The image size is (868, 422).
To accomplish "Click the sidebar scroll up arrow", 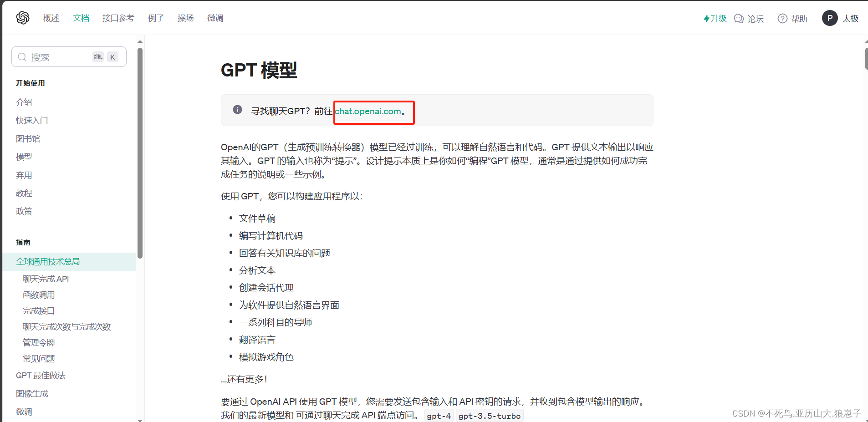I will [140, 41].
